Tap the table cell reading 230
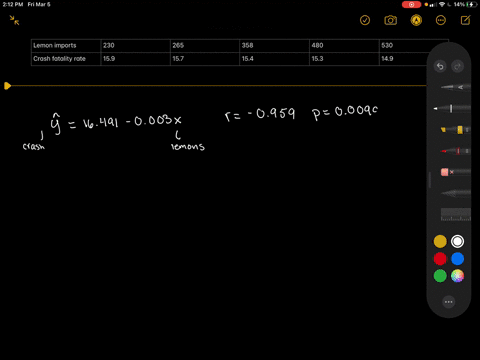Image resolution: width=480 pixels, height=360 pixels. coord(135,46)
